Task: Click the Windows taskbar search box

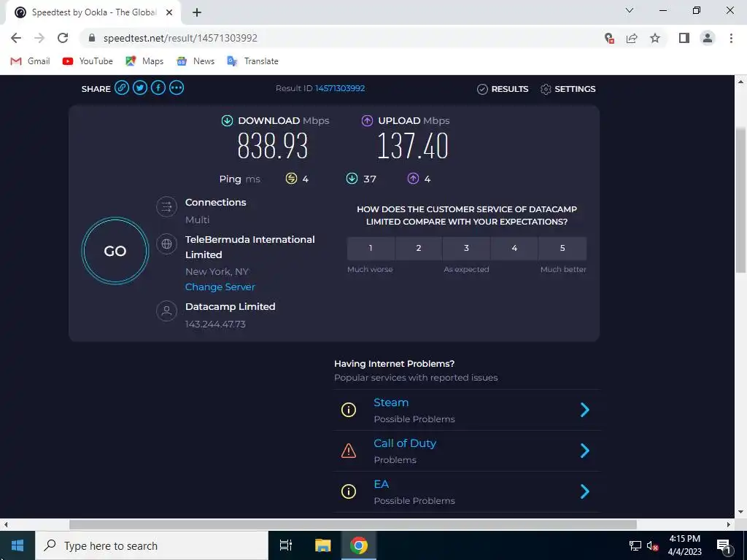Action: point(152,545)
